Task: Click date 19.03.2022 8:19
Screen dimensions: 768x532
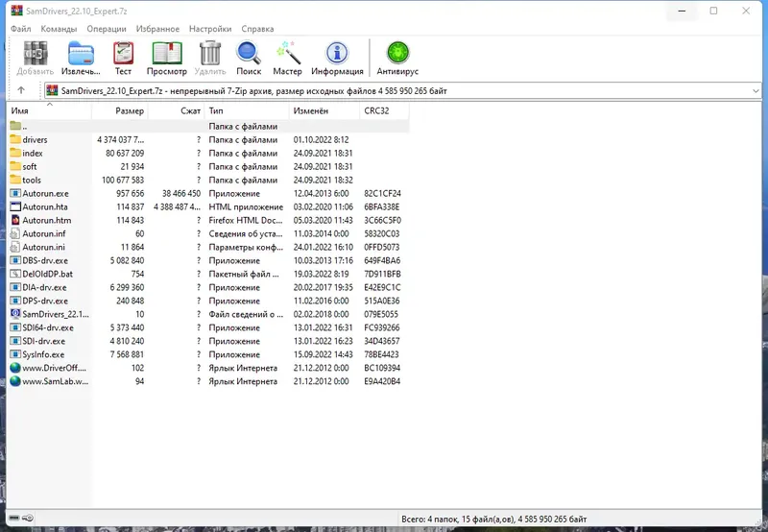Action: click(x=321, y=274)
